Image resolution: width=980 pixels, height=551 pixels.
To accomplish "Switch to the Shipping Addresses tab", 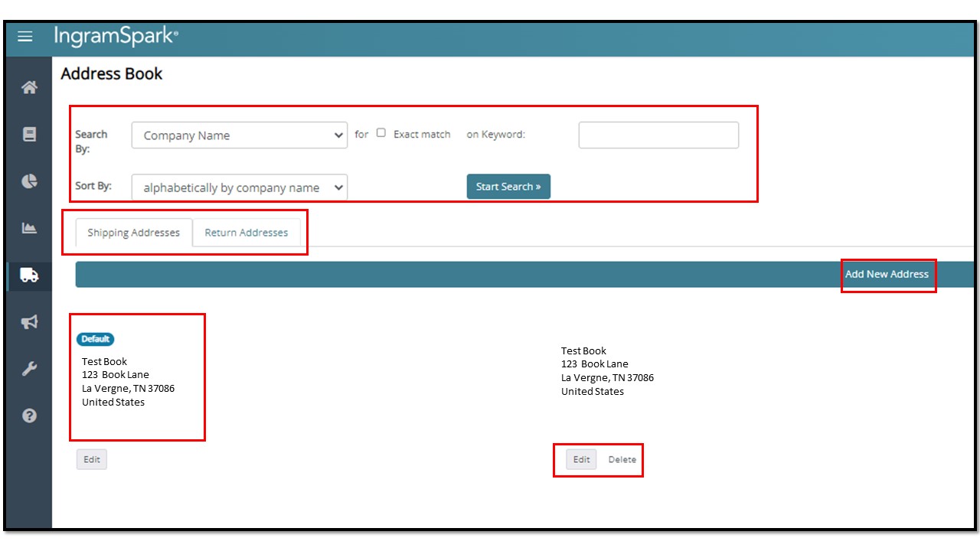I will pos(133,233).
